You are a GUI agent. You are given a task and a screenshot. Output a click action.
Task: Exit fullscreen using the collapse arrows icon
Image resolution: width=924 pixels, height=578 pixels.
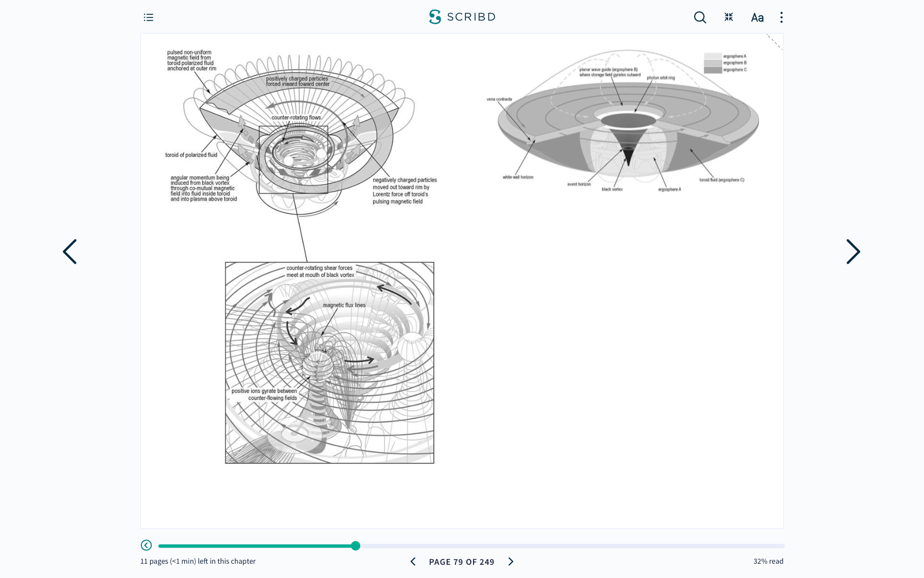729,17
